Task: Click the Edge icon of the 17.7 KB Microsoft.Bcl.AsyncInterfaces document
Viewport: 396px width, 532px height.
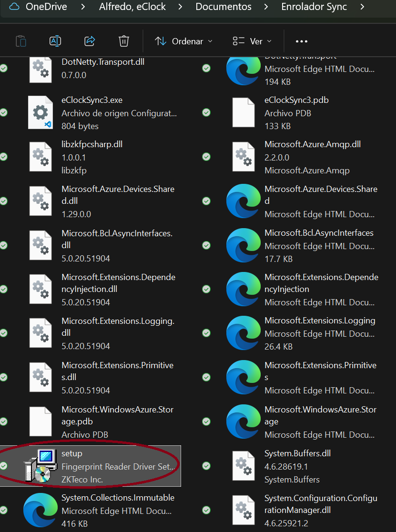Action: pos(244,245)
